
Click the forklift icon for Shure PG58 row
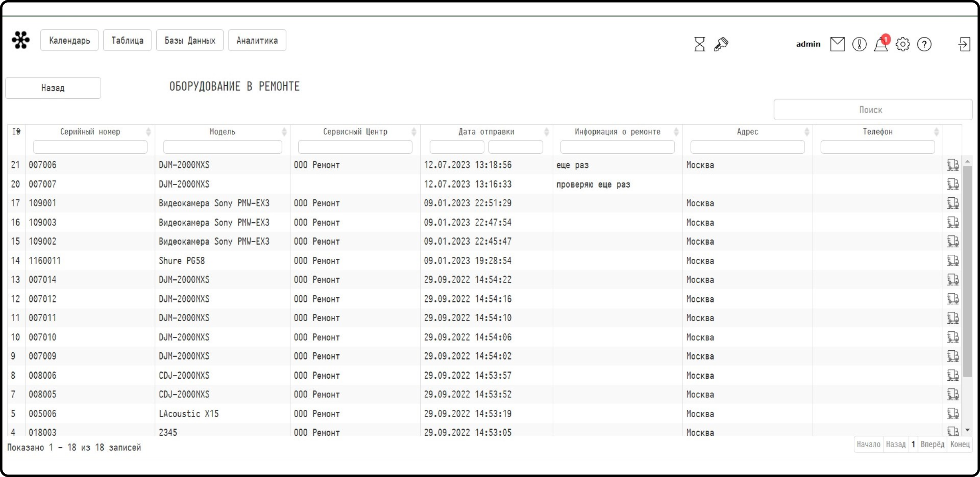[x=953, y=261]
